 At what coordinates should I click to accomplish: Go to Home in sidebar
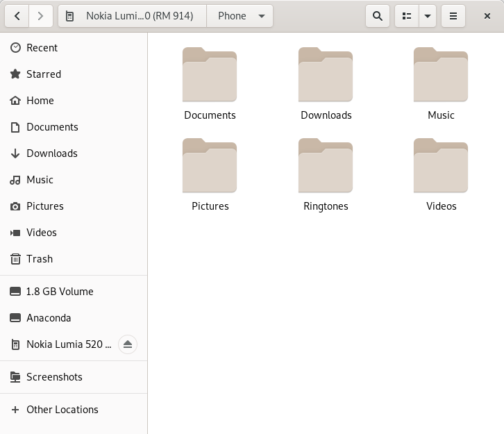click(x=40, y=101)
